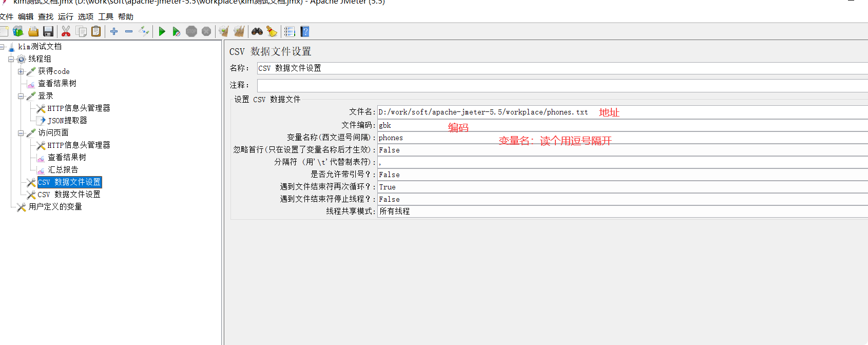This screenshot has width=868, height=345.
Task: Click the Toggle tree state icon
Action: [144, 32]
